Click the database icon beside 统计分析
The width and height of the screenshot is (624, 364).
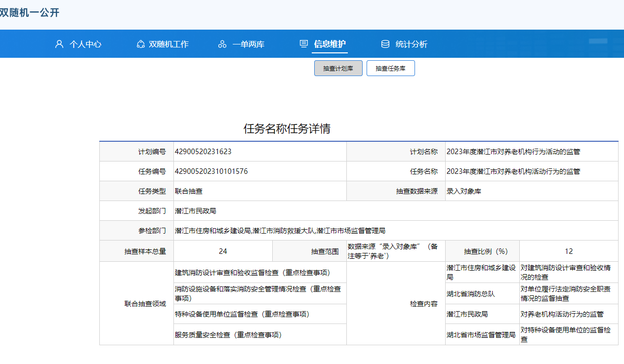pos(385,44)
